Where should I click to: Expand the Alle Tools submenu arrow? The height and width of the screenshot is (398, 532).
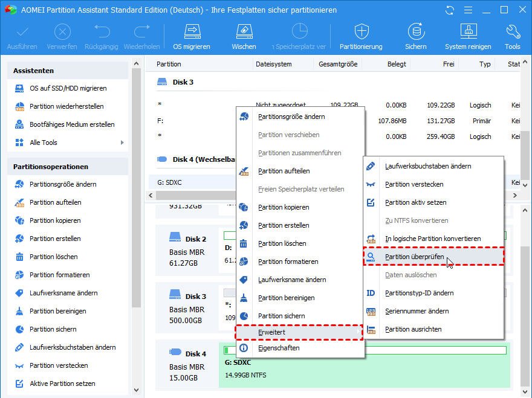coord(122,143)
